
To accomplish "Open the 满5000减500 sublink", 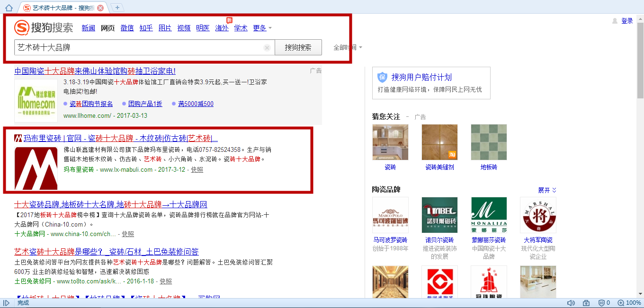I will pyautogui.click(x=196, y=104).
